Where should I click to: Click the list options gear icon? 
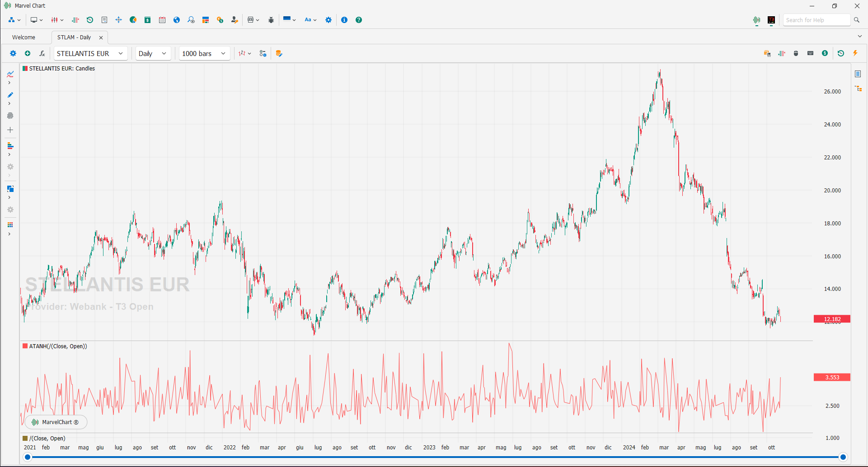263,53
